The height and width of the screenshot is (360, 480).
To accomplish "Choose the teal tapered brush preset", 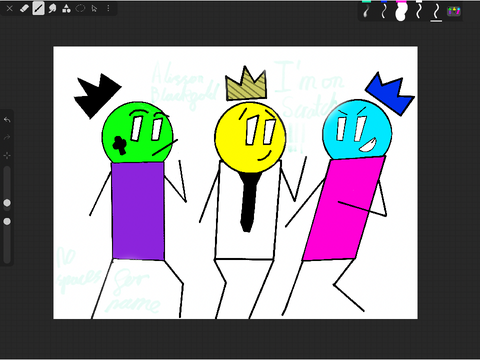I will click(x=366, y=12).
